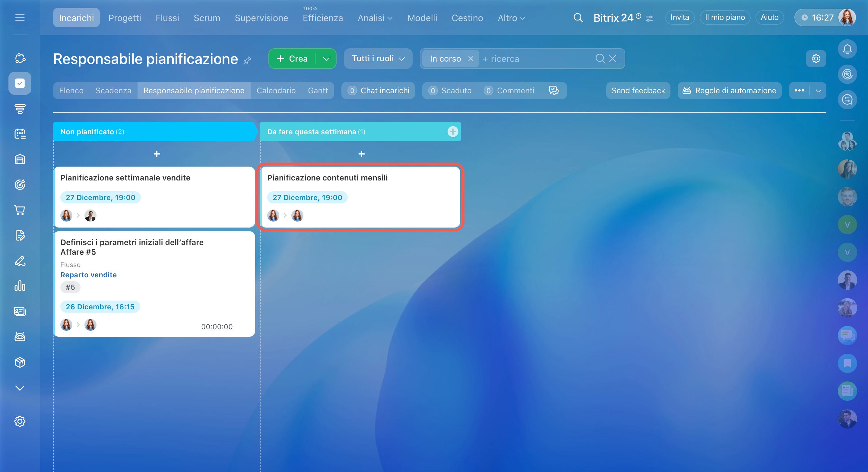Click the bookmark icon in right panel
This screenshot has height=472, width=868.
tap(847, 363)
